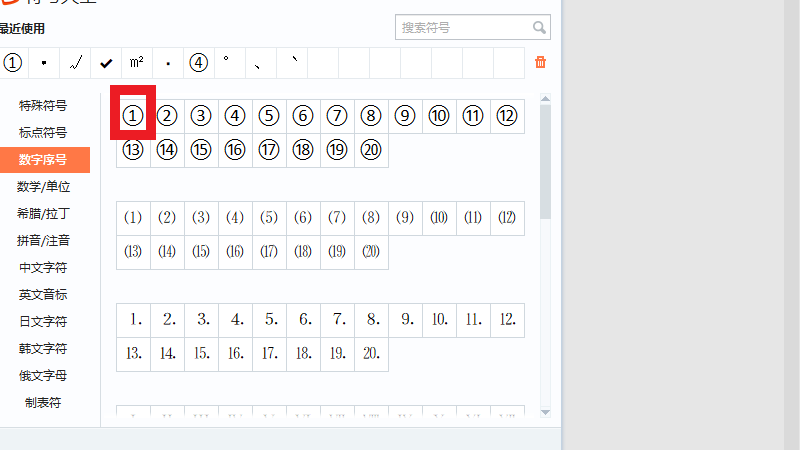This screenshot has width=800, height=450.
Task: Switch to the 标点符号 category
Action: 44,133
